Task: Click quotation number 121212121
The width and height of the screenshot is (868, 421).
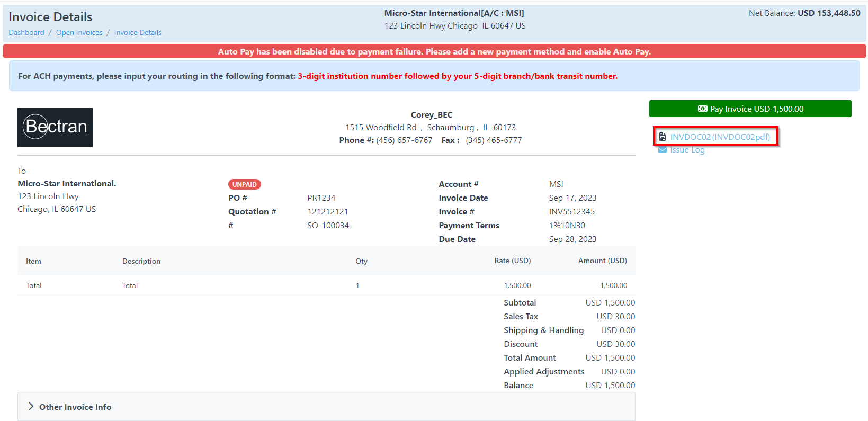Action: coord(328,211)
